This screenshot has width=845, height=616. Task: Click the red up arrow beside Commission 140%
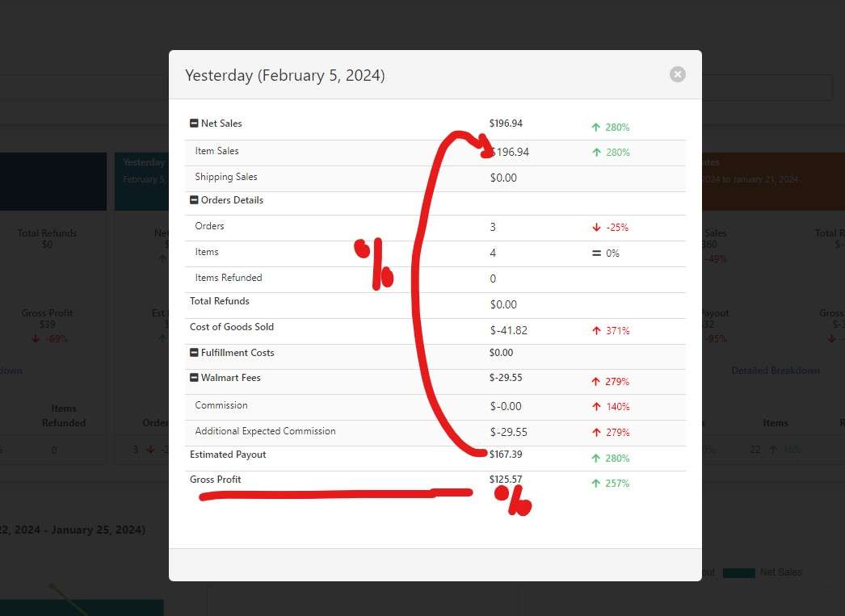[595, 406]
